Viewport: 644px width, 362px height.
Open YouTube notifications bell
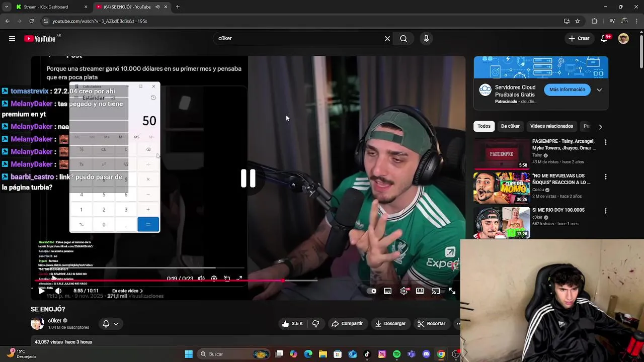point(605,39)
